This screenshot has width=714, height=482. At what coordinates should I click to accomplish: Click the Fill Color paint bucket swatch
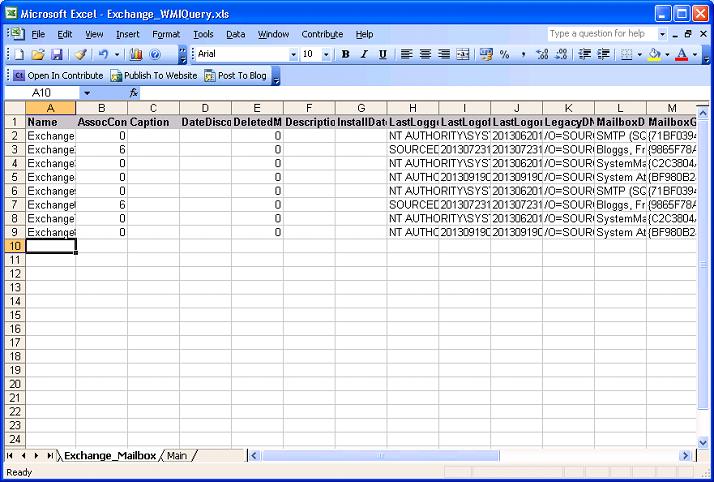point(654,54)
